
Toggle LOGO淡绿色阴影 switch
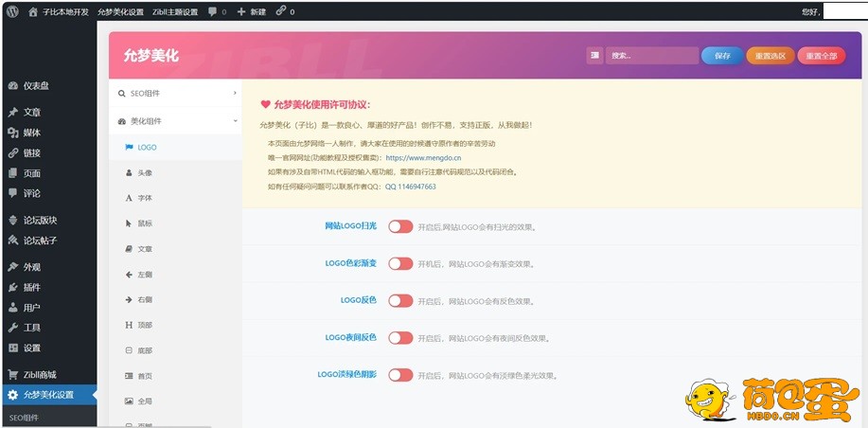click(400, 375)
